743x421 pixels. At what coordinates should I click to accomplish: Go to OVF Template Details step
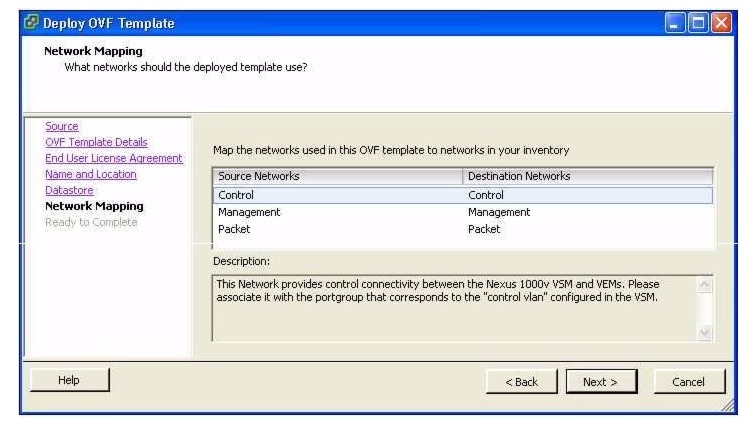(96, 142)
